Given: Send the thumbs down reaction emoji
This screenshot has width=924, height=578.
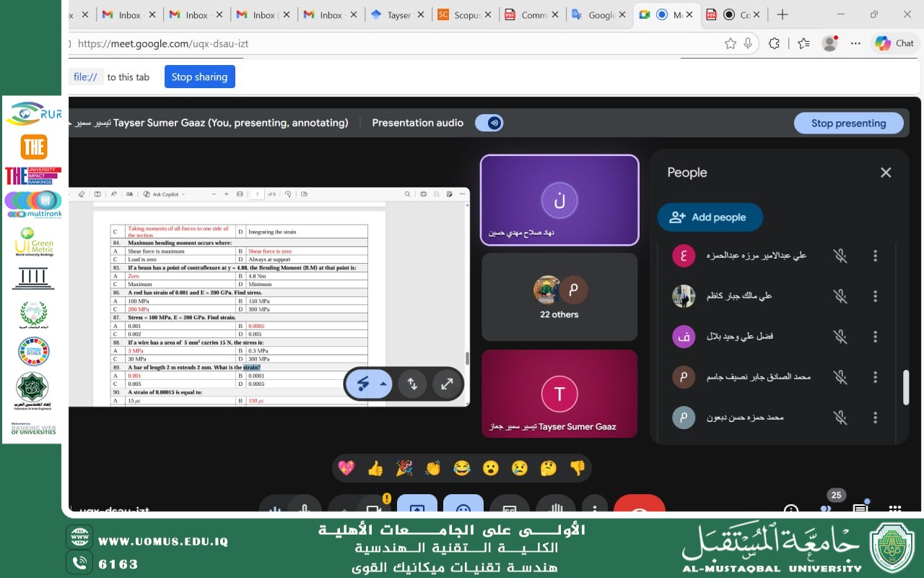Looking at the screenshot, I should 577,468.
